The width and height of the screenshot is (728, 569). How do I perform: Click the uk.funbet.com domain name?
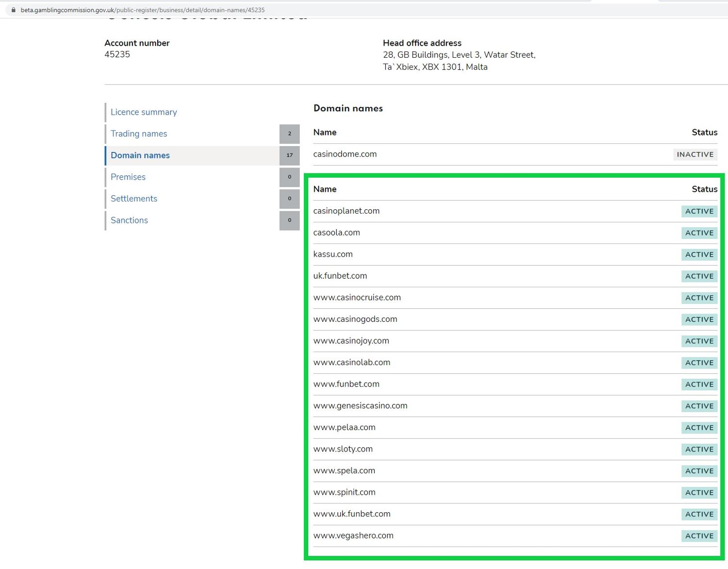[x=340, y=276]
